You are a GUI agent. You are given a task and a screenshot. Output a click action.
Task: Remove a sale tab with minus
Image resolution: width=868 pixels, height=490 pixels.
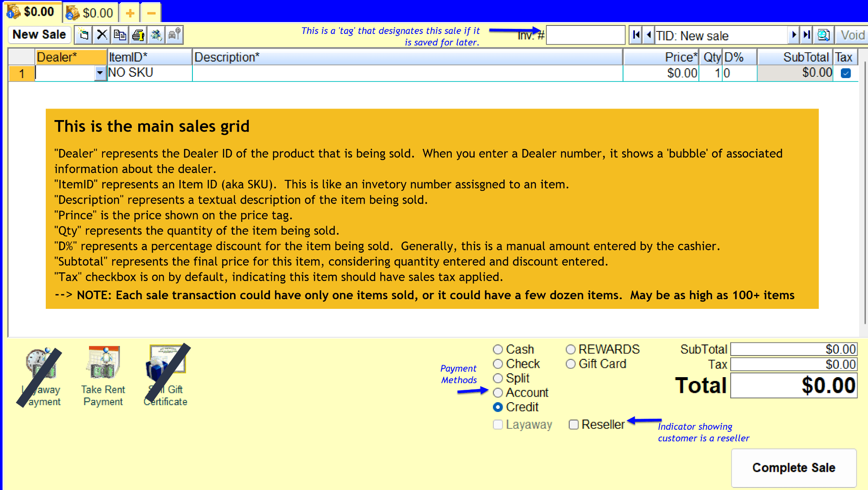[151, 13]
